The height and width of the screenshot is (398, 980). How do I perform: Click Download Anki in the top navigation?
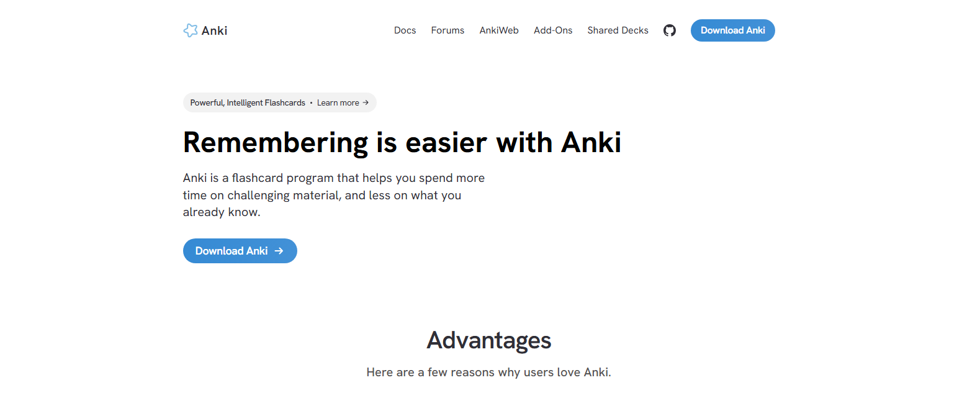click(732, 30)
